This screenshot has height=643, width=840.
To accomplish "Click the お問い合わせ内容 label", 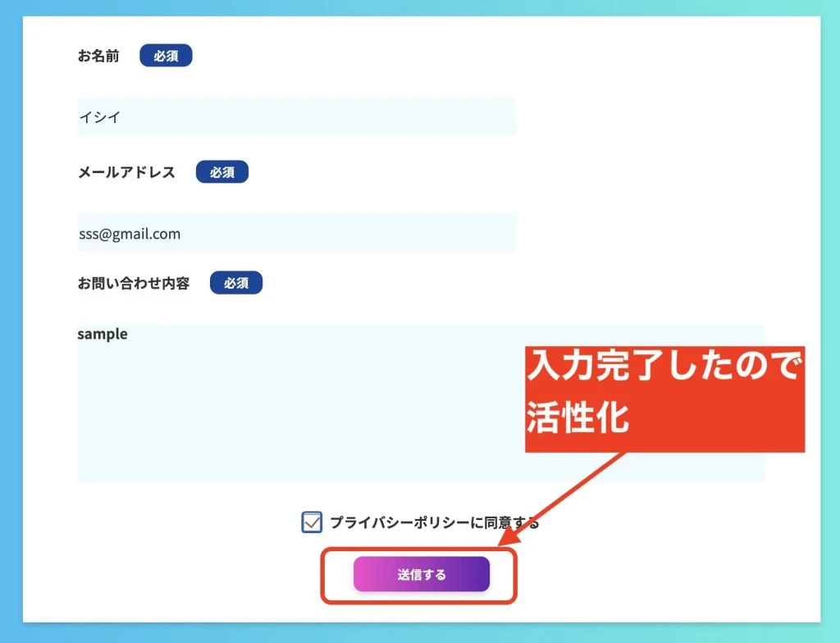I will point(134,283).
